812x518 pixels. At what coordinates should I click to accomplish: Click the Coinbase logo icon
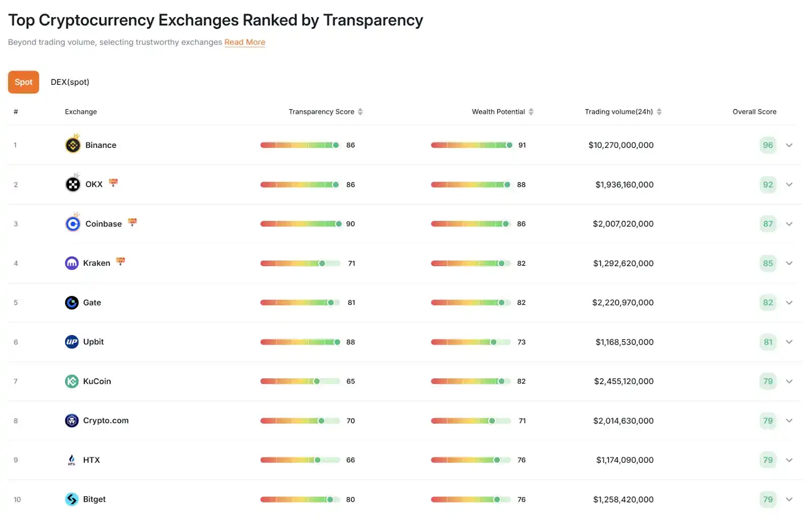pyautogui.click(x=73, y=223)
